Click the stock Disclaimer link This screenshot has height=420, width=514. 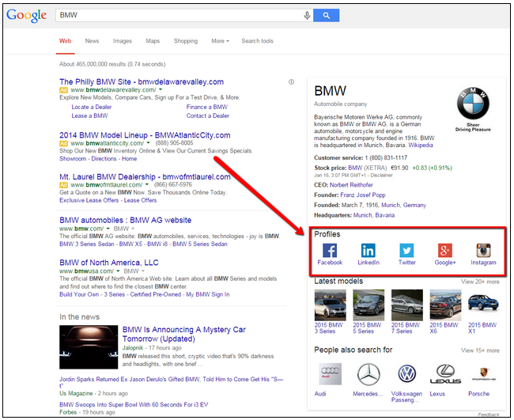click(382, 175)
